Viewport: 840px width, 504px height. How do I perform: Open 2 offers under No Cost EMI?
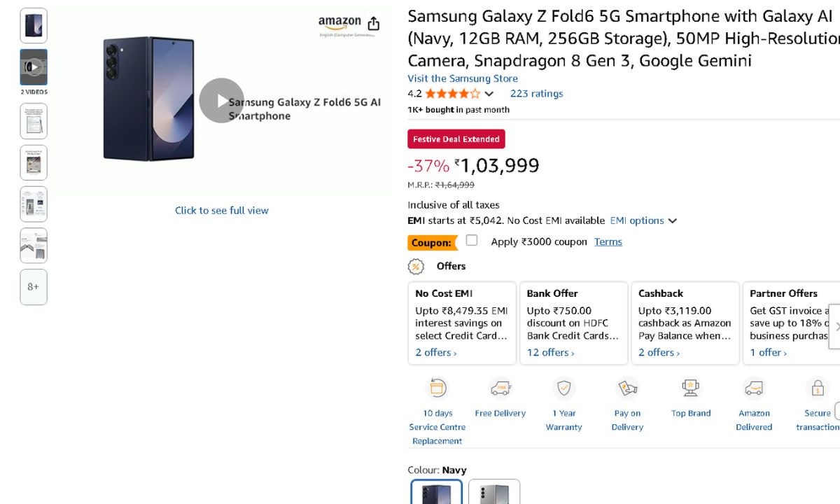(x=435, y=353)
